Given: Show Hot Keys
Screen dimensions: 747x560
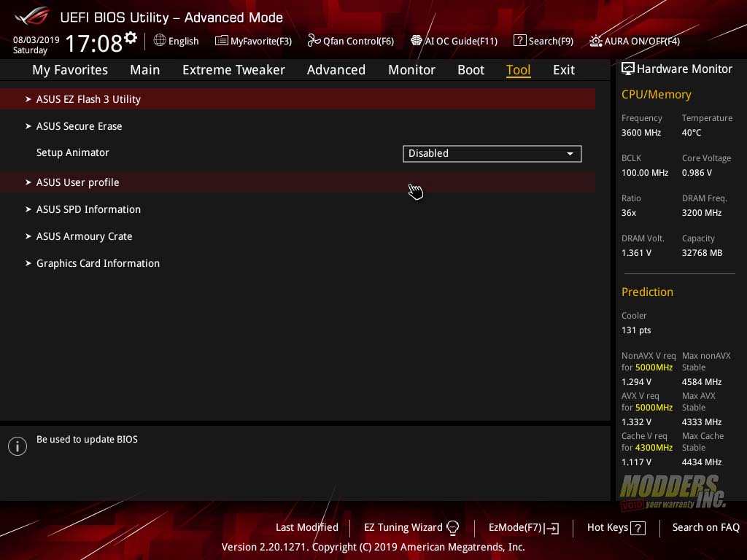Looking at the screenshot, I should (616, 528).
